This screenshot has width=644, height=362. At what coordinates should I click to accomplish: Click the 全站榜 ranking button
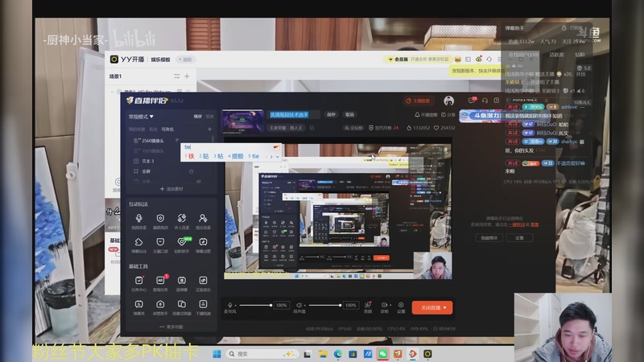pyautogui.click(x=353, y=128)
